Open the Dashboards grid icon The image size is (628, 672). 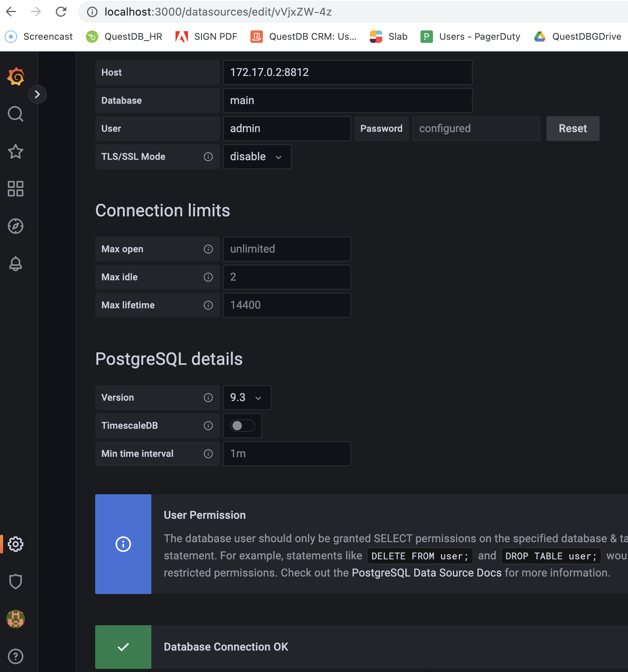tap(16, 189)
